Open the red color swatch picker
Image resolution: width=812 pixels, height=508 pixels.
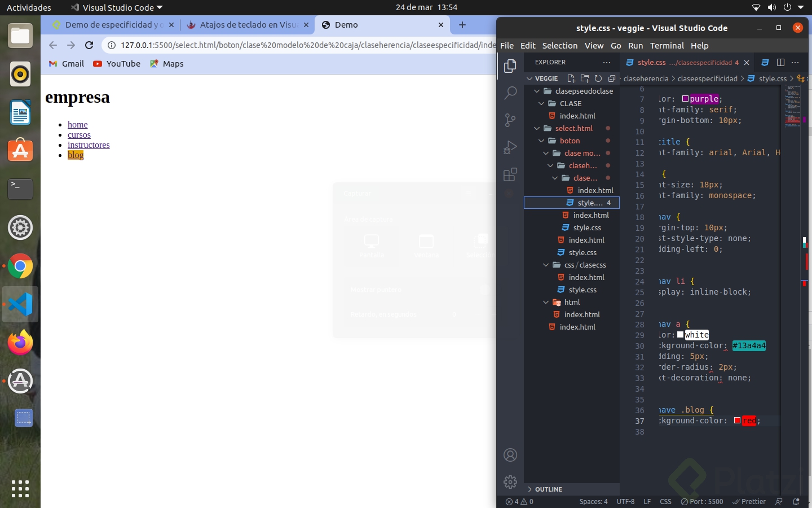point(737,421)
